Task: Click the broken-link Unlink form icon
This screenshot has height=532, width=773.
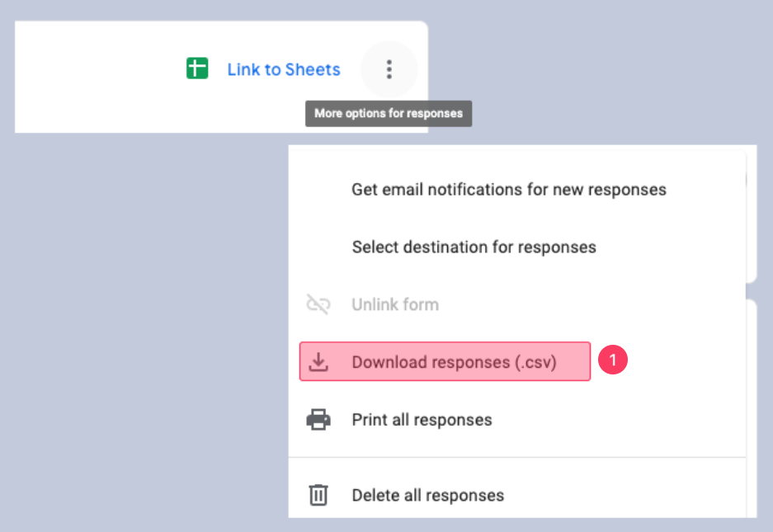Action: [x=318, y=304]
